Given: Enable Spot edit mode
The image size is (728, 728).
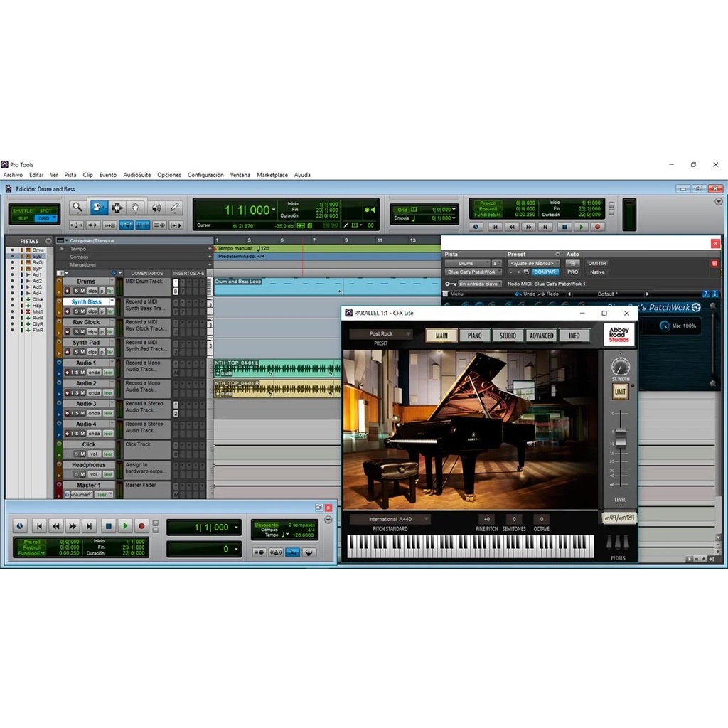Looking at the screenshot, I should tap(45, 210).
